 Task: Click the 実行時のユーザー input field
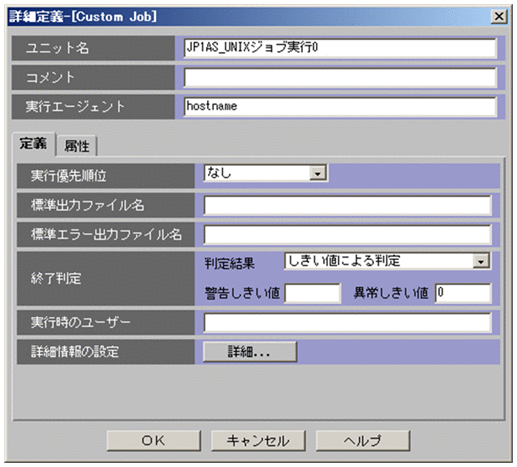(x=347, y=322)
